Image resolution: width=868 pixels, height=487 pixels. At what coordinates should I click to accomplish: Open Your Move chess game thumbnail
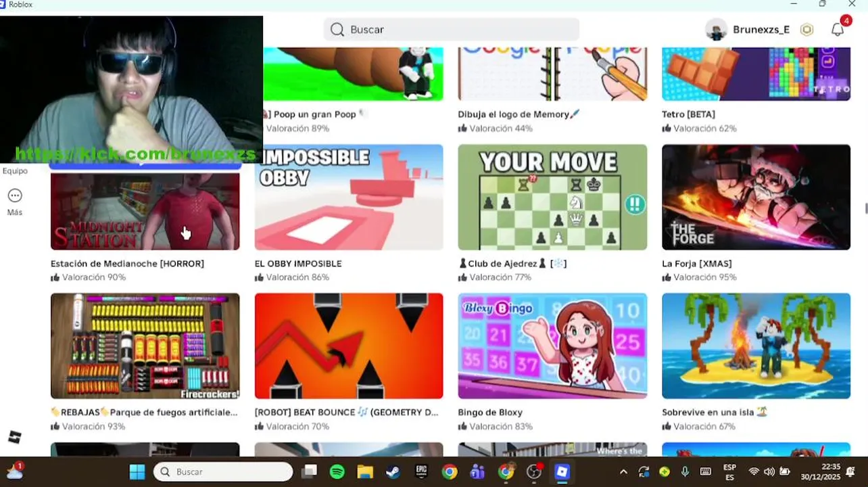tap(552, 197)
